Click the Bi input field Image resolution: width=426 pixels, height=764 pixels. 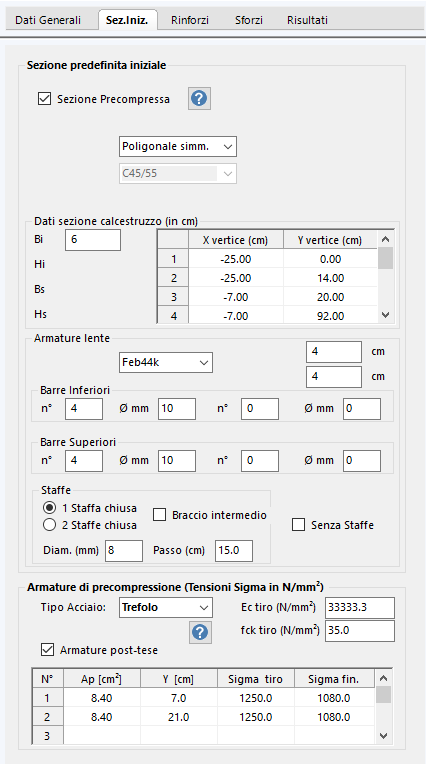pyautogui.click(x=93, y=240)
